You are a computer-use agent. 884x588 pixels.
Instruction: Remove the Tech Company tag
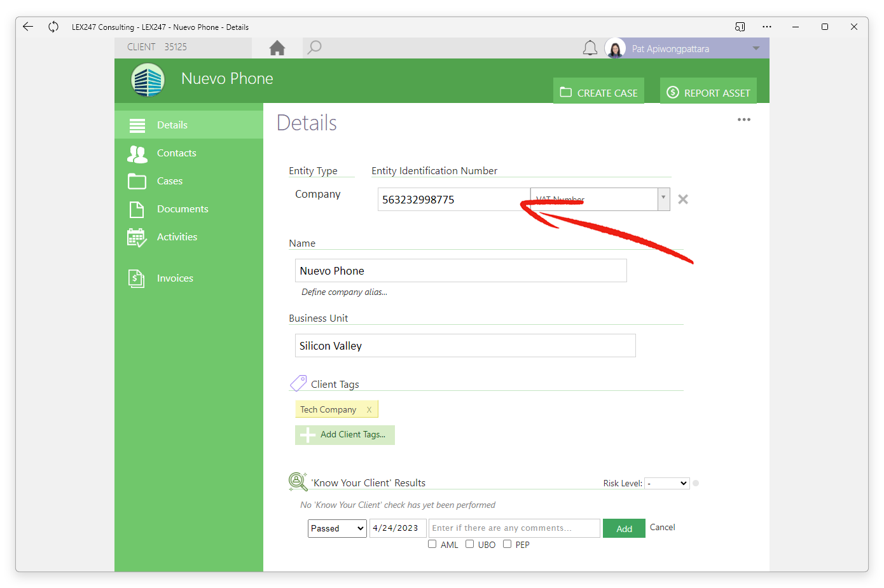369,410
